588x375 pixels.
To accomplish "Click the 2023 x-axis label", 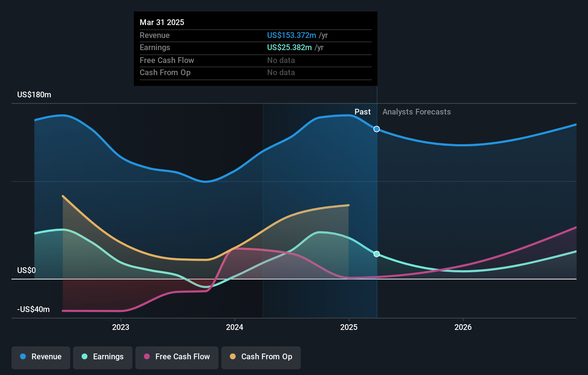I will (121, 327).
